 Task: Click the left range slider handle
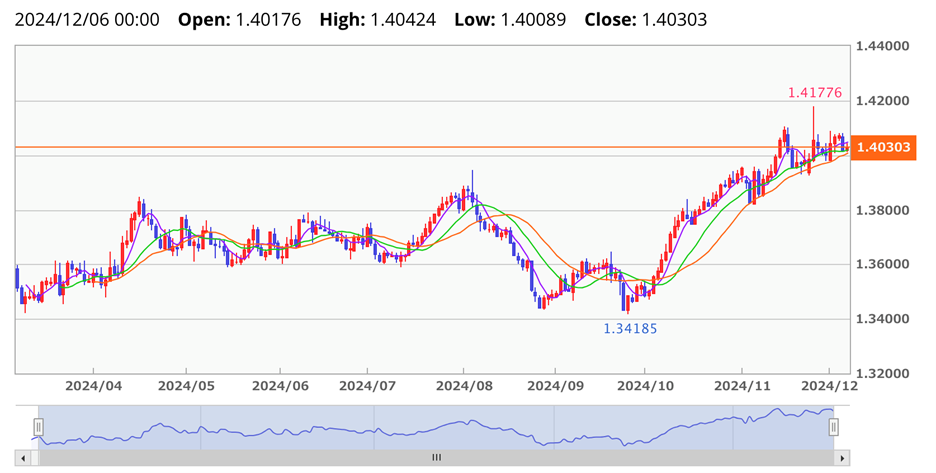tap(38, 427)
